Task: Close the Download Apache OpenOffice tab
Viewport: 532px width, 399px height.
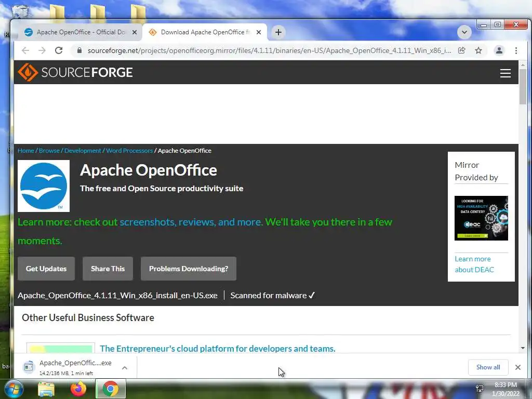Action: 259,32
